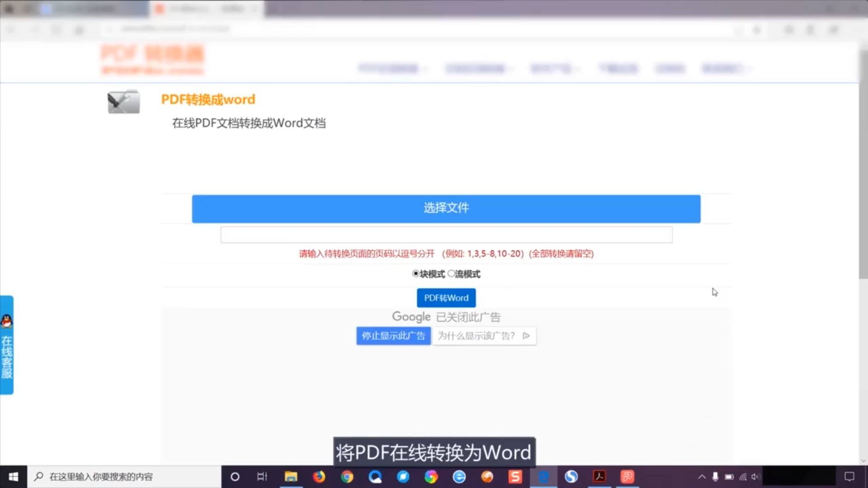Click the PDF转换通 site logo

point(152,59)
